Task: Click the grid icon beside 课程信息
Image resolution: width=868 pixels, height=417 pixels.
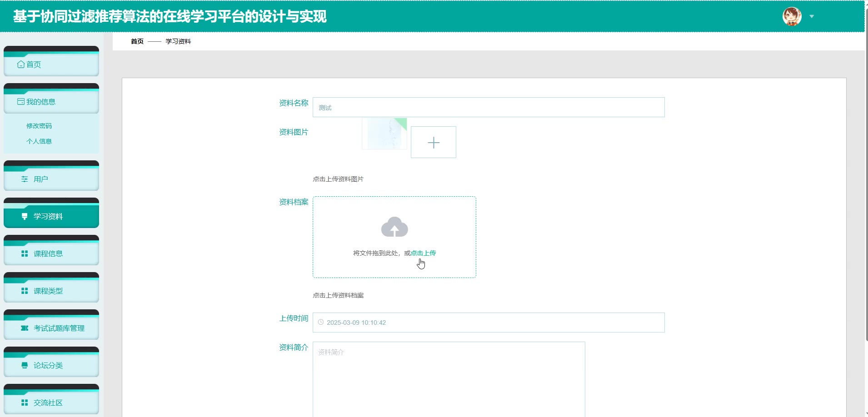Action: (25, 253)
